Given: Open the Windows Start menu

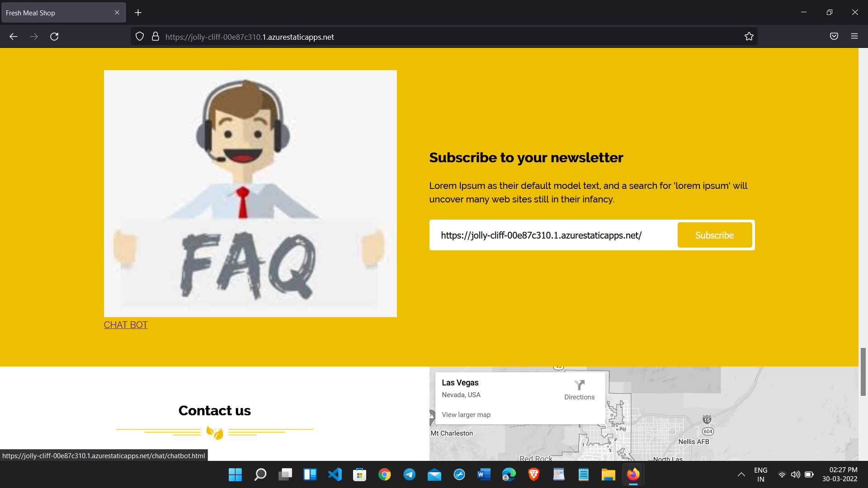Looking at the screenshot, I should pos(235,474).
